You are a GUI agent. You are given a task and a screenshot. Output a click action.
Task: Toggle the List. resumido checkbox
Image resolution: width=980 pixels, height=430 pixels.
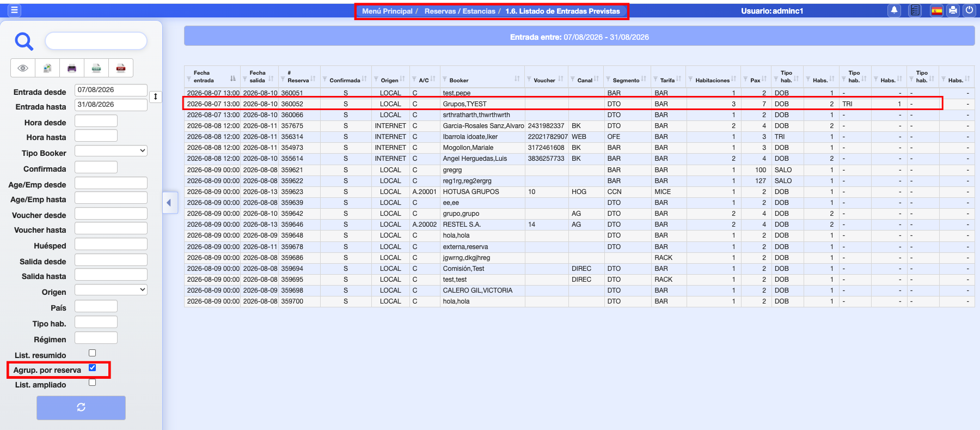pyautogui.click(x=93, y=353)
